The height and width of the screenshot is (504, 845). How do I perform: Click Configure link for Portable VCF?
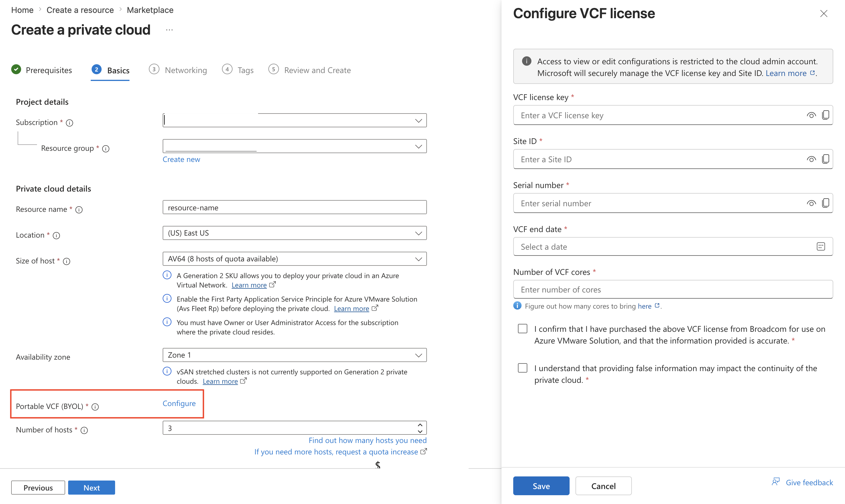(x=179, y=403)
